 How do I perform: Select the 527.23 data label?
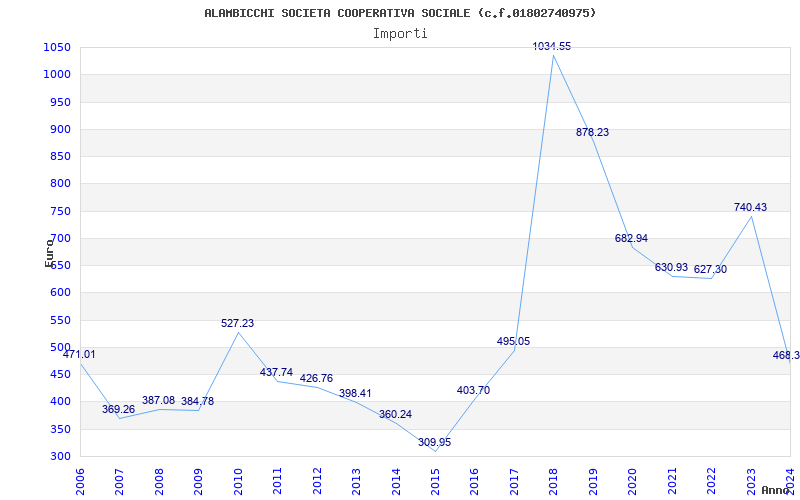pyautogui.click(x=237, y=323)
